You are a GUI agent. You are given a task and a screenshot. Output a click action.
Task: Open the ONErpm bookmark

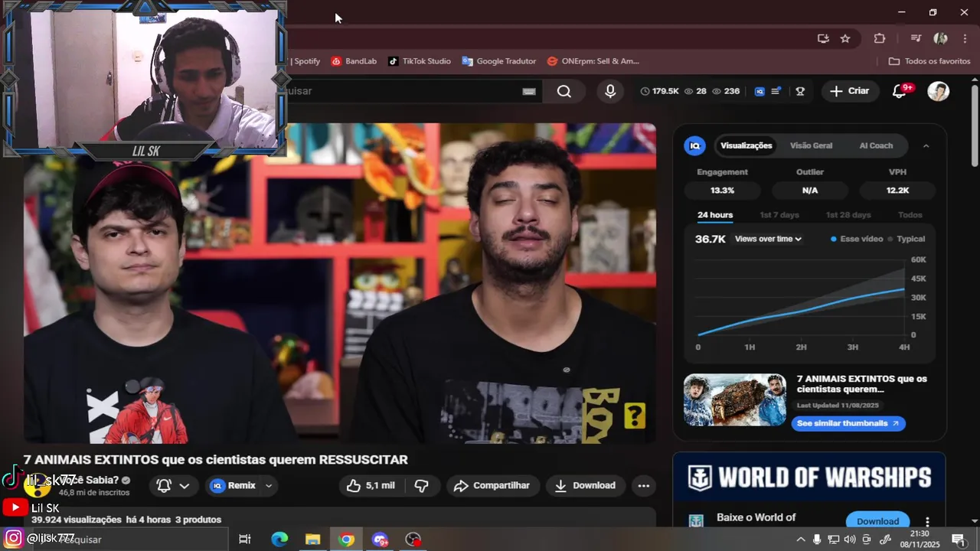tap(593, 61)
